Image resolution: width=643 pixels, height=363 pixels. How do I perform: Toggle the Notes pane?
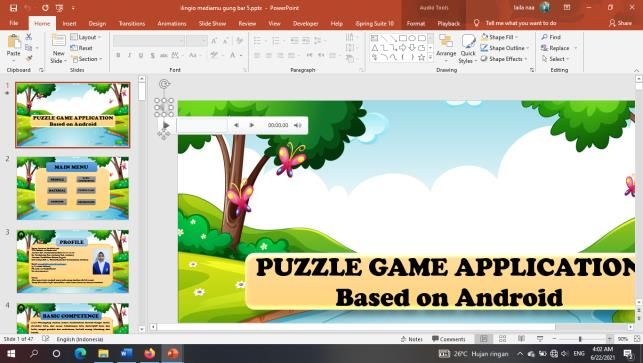[x=412, y=339]
